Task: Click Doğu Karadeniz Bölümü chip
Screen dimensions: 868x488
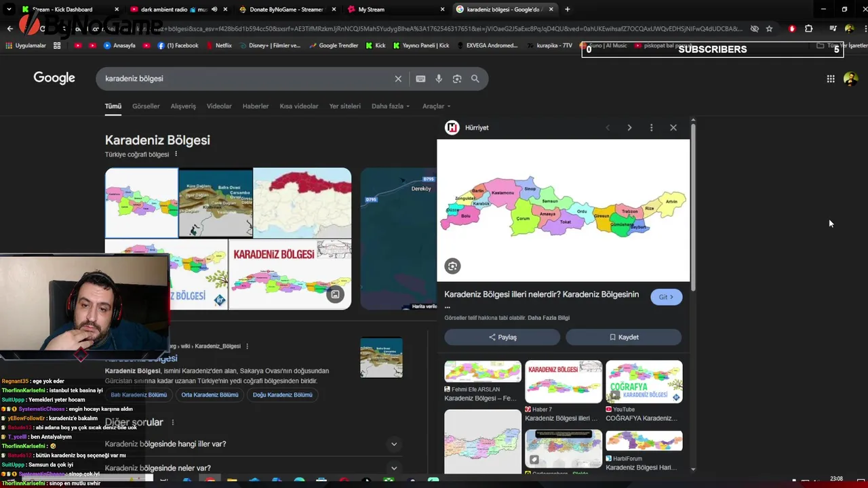Action: click(282, 395)
